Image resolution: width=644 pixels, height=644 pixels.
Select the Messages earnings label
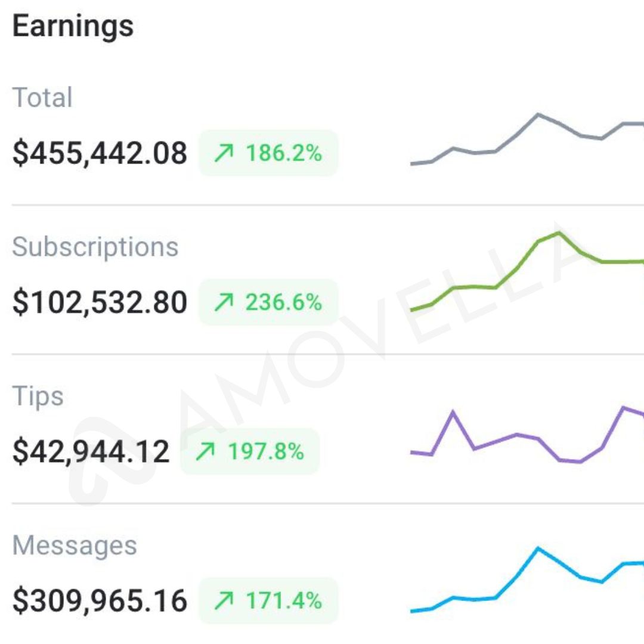coord(75,545)
